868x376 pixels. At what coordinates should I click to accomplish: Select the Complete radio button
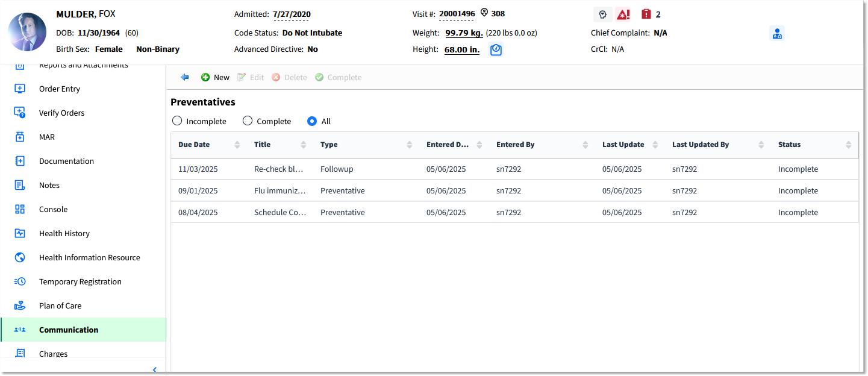coord(248,121)
